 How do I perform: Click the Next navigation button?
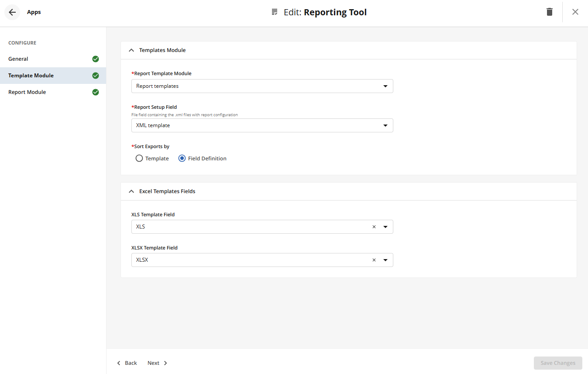tap(158, 363)
